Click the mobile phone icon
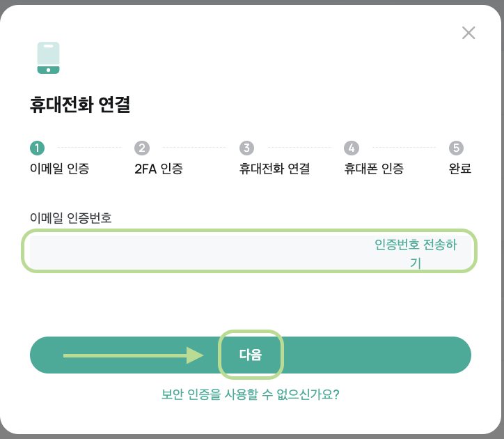The height and width of the screenshot is (439, 504). 48,58
